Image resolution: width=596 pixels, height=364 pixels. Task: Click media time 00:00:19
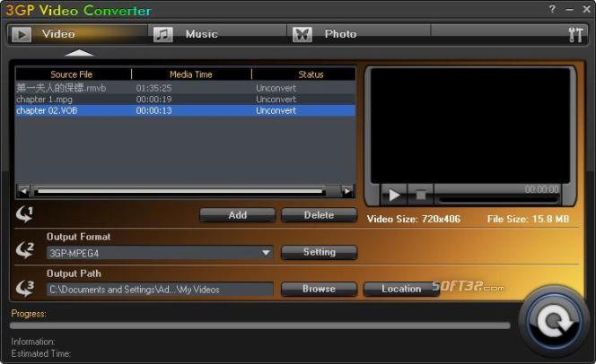click(154, 100)
